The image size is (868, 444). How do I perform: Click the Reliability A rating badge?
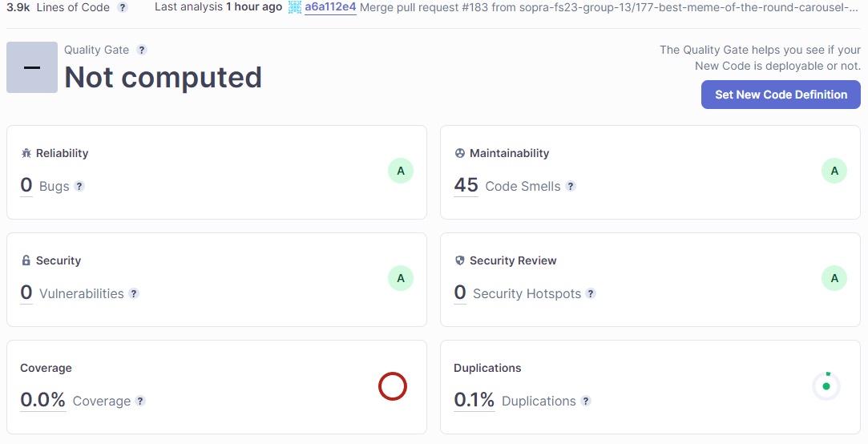[401, 171]
